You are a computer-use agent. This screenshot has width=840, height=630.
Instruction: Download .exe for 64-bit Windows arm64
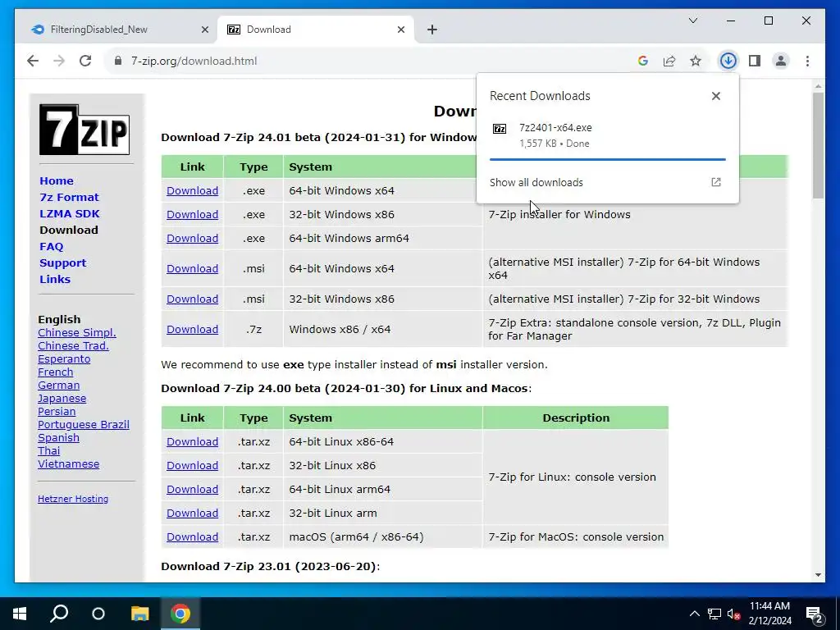point(192,239)
